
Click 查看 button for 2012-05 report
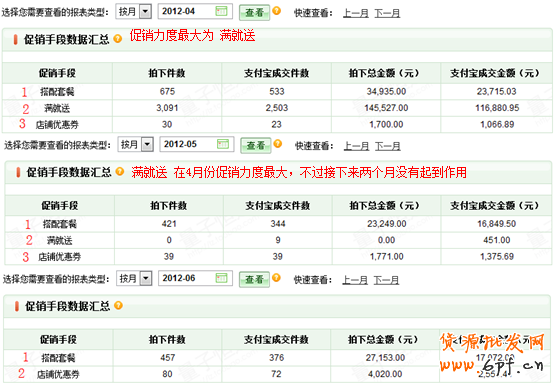pos(256,145)
